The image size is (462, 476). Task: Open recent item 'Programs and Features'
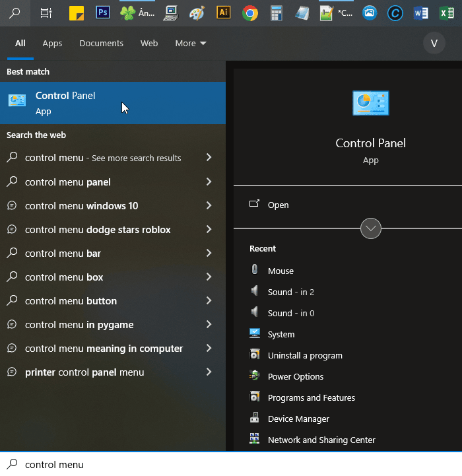pyautogui.click(x=311, y=397)
